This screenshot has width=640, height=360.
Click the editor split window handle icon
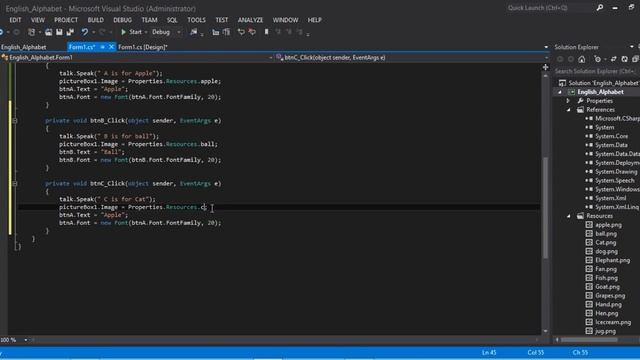coord(545,67)
